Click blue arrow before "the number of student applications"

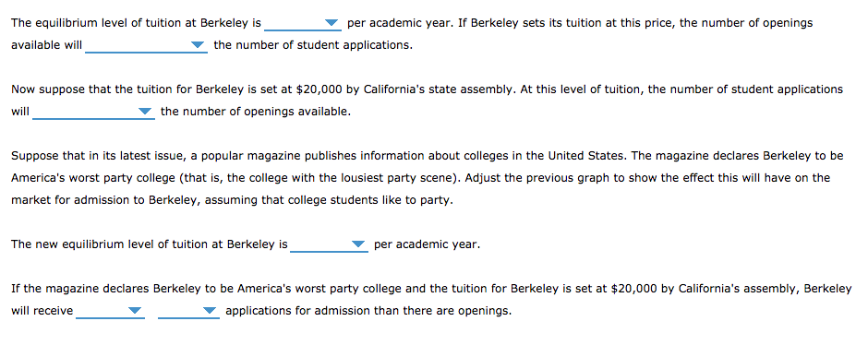click(198, 45)
